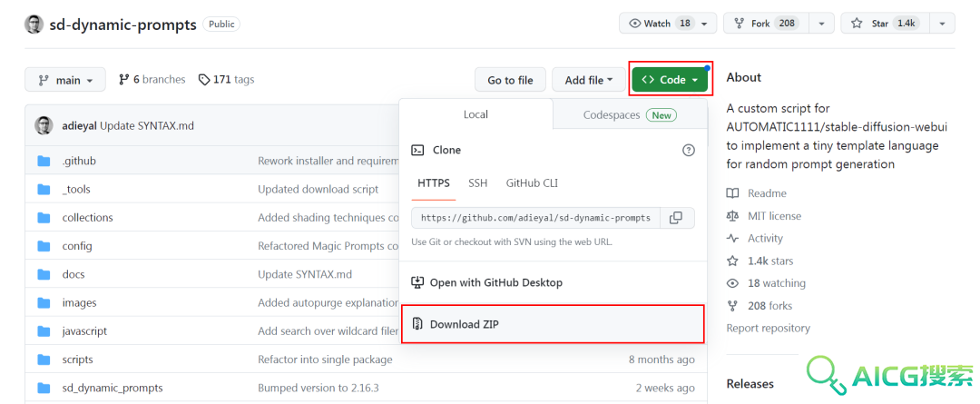
Task: Open the _tools folder
Action: click(x=76, y=189)
